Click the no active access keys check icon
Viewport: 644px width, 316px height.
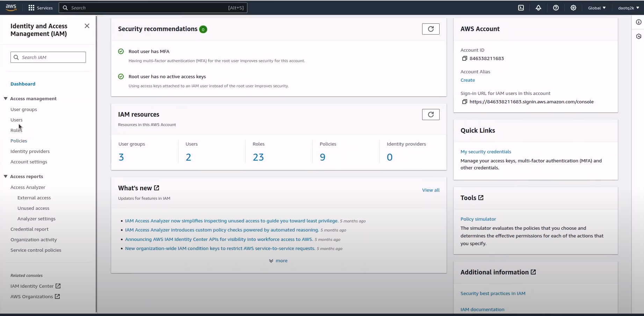(x=121, y=76)
